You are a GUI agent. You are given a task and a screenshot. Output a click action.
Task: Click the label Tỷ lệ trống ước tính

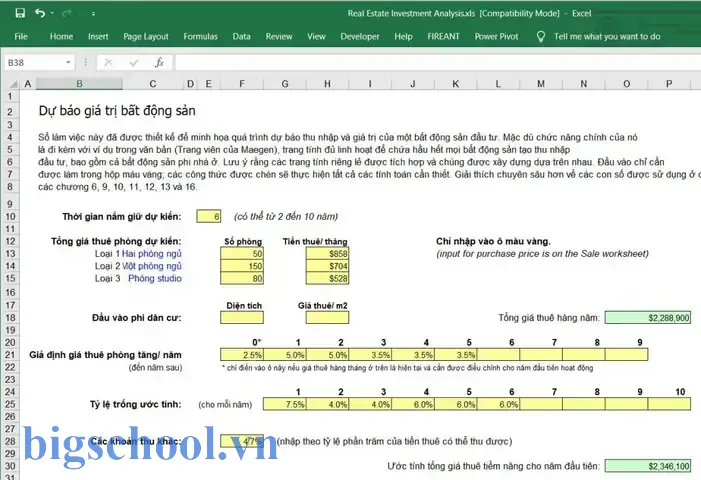(136, 404)
